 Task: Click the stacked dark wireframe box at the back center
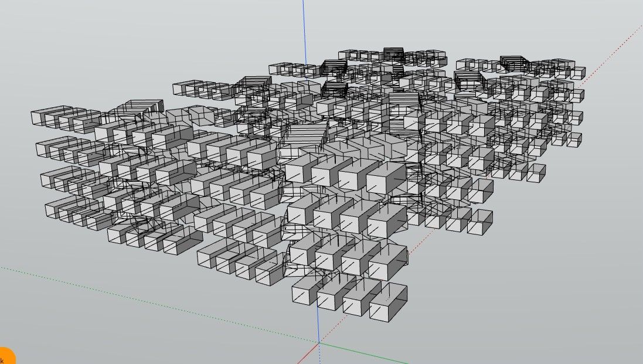pyautogui.click(x=394, y=55)
